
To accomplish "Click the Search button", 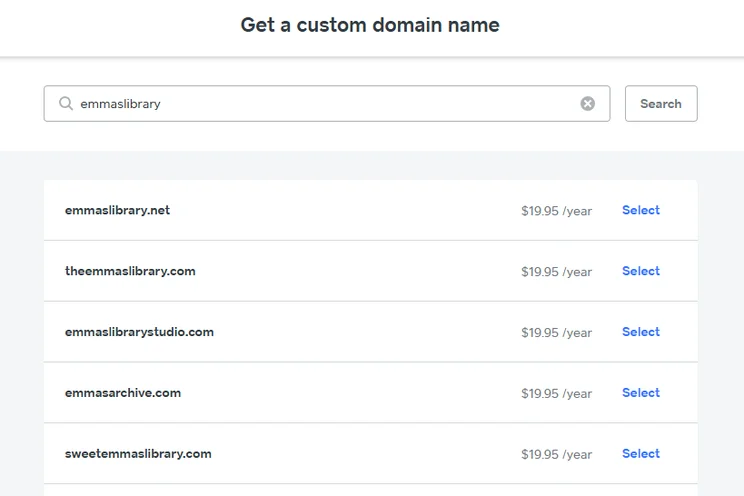I will point(661,103).
